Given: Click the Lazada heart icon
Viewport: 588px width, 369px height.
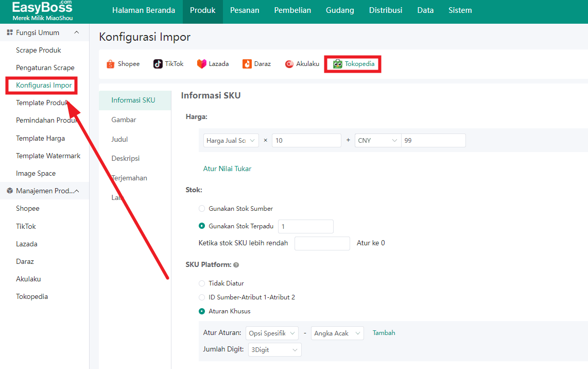Looking at the screenshot, I should 202,64.
